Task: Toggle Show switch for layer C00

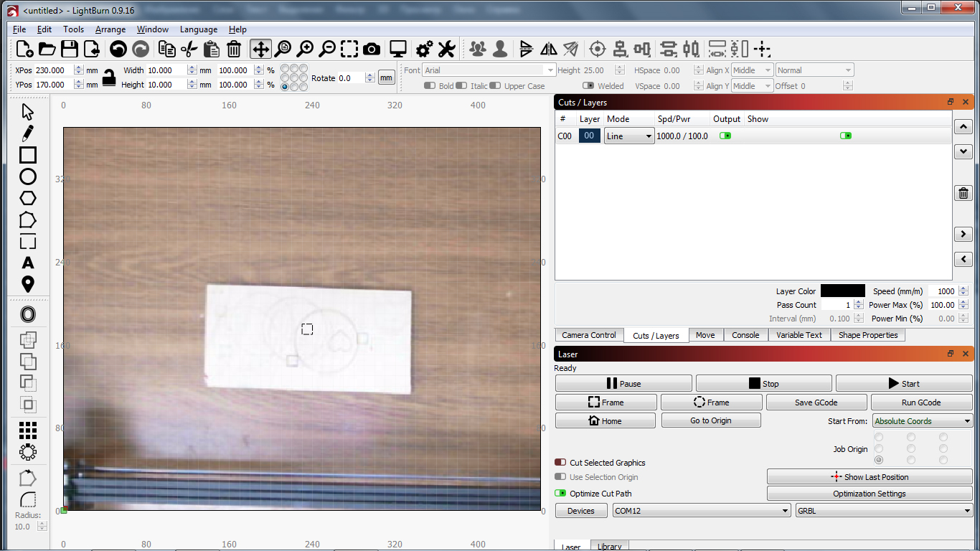Action: pos(846,136)
